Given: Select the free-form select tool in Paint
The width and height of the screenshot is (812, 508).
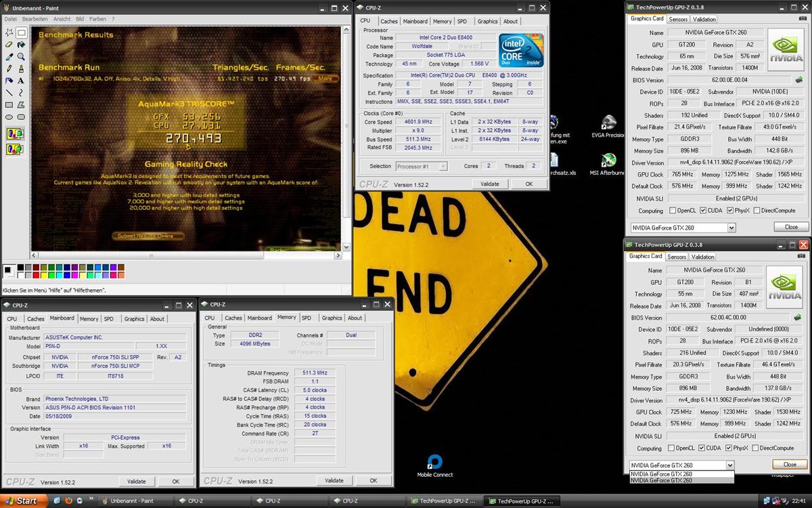Looking at the screenshot, I should (9, 33).
